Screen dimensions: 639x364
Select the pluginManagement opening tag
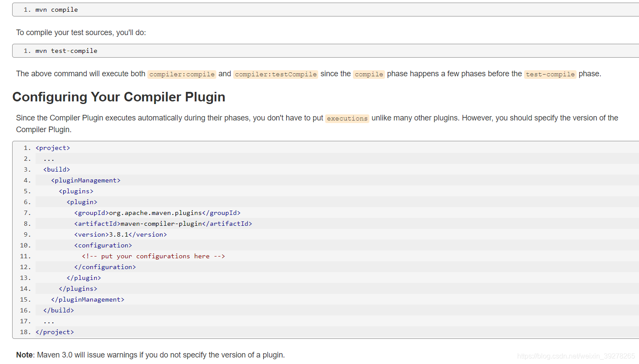click(x=85, y=180)
